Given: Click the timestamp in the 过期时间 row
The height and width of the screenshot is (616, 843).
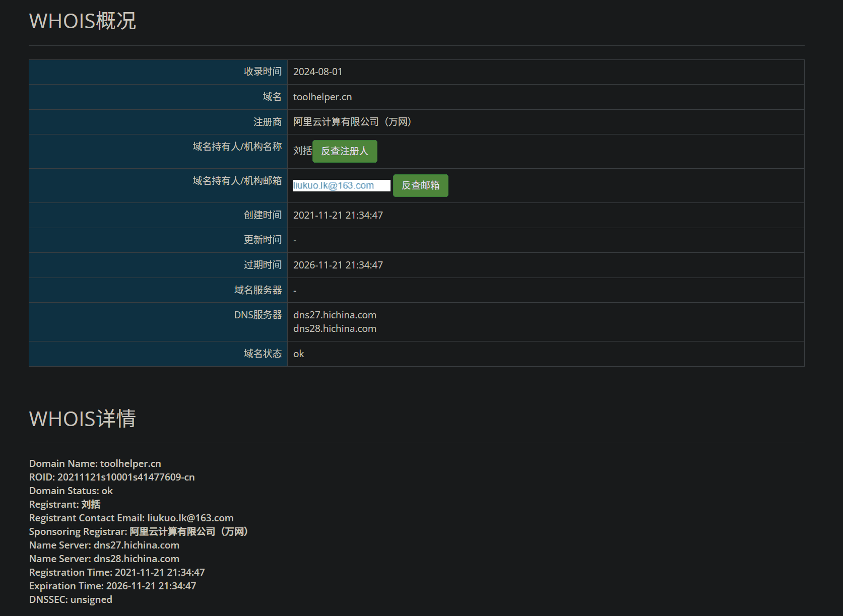Looking at the screenshot, I should [x=338, y=265].
